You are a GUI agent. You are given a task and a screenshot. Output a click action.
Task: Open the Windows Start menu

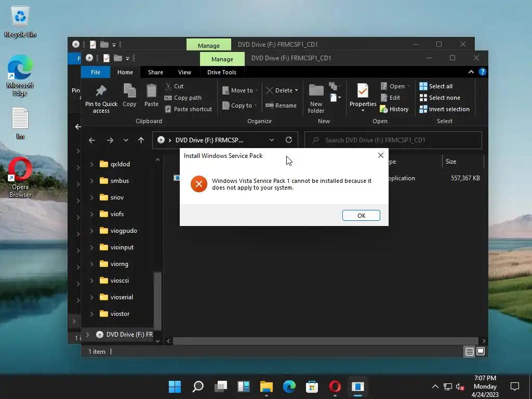coord(175,387)
